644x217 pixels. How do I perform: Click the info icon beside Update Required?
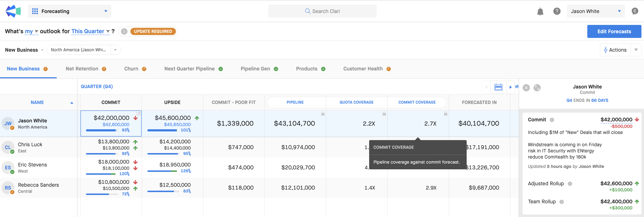point(124,31)
